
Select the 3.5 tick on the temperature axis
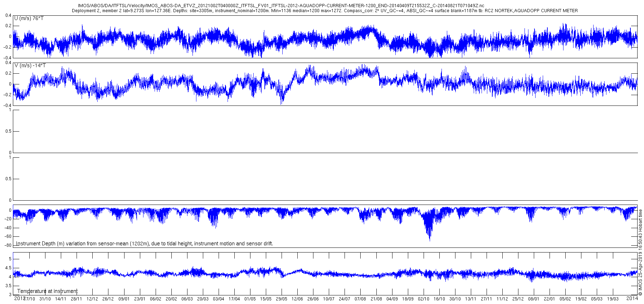pos(8,286)
